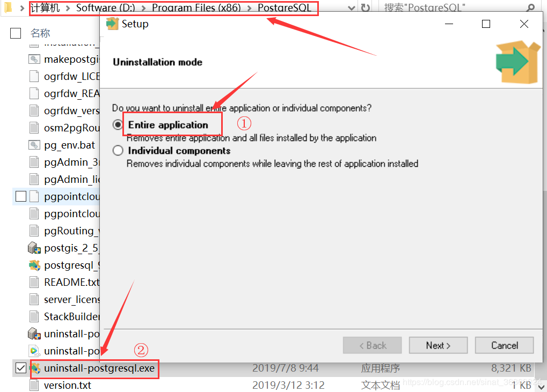Click the ogrfdw_REA blank file icon

coord(34,93)
